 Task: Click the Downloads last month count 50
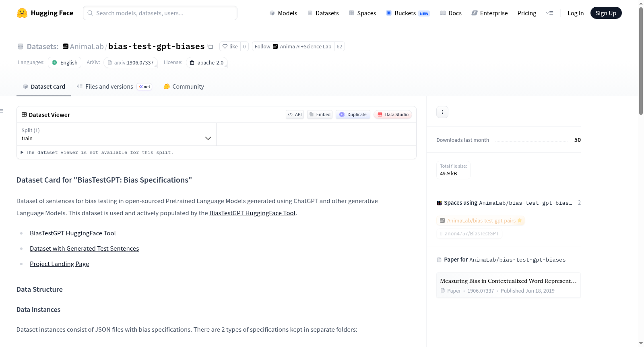pos(578,140)
